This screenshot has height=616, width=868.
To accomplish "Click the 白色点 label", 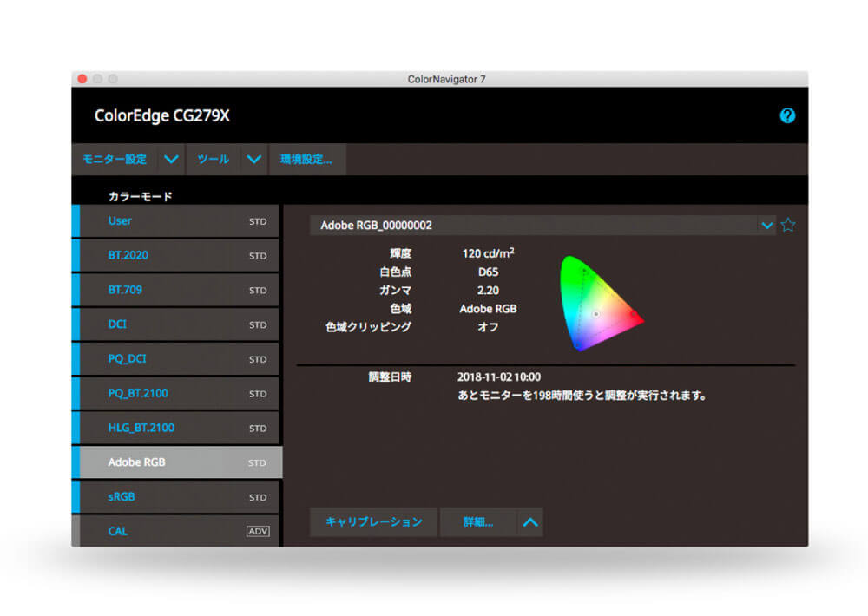I will (395, 272).
